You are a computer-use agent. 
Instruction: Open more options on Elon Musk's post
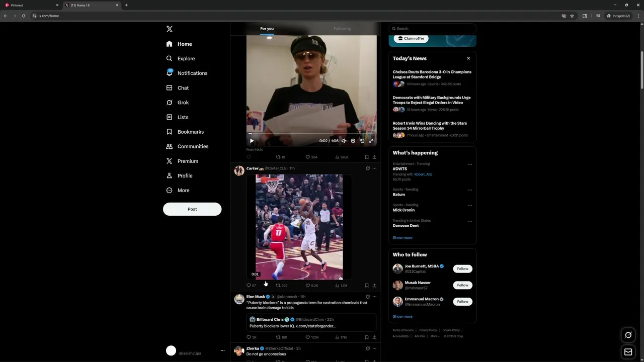(x=374, y=297)
